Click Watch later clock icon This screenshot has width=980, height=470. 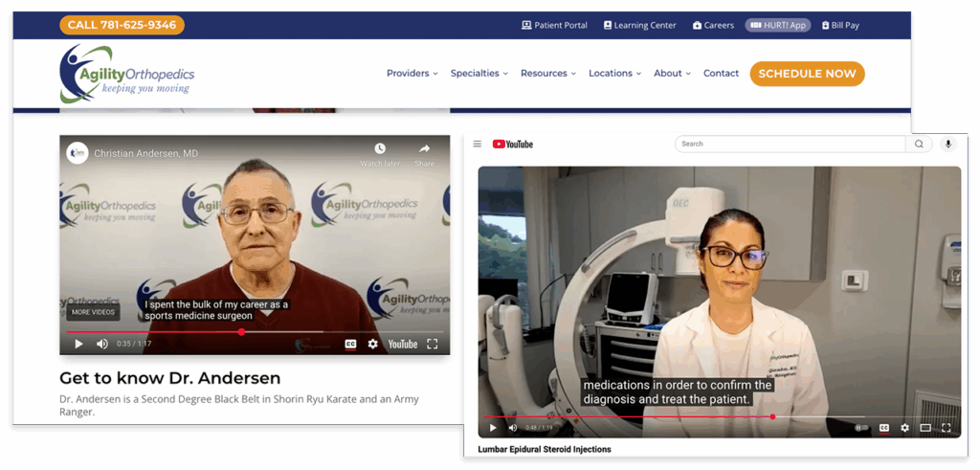380,149
